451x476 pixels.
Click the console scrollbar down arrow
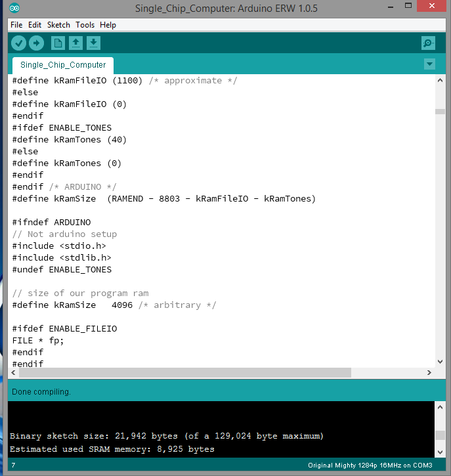click(440, 452)
